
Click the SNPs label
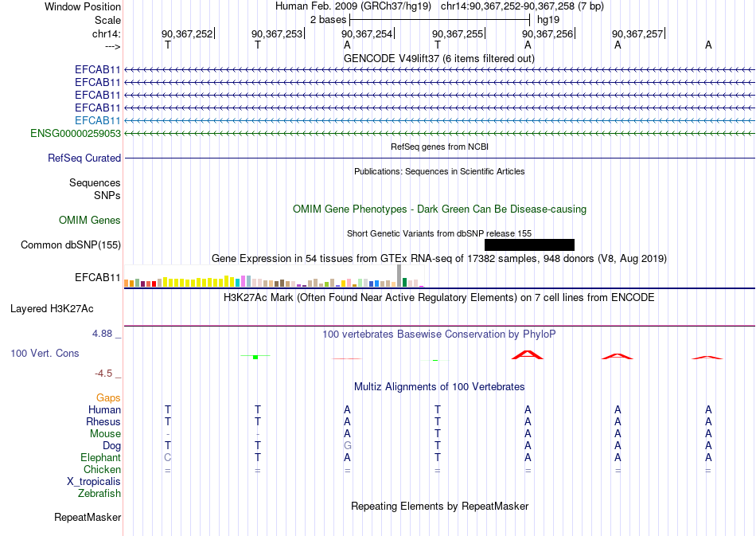point(107,195)
